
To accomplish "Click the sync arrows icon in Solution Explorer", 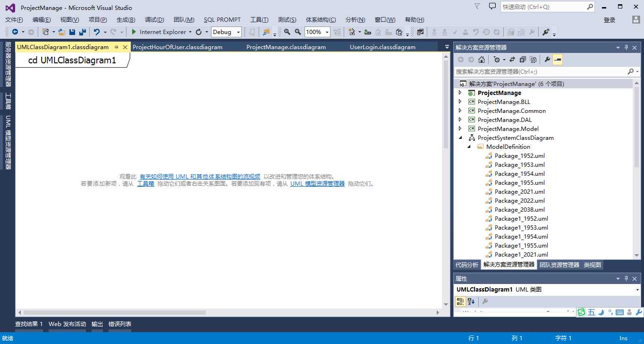I will [512, 60].
